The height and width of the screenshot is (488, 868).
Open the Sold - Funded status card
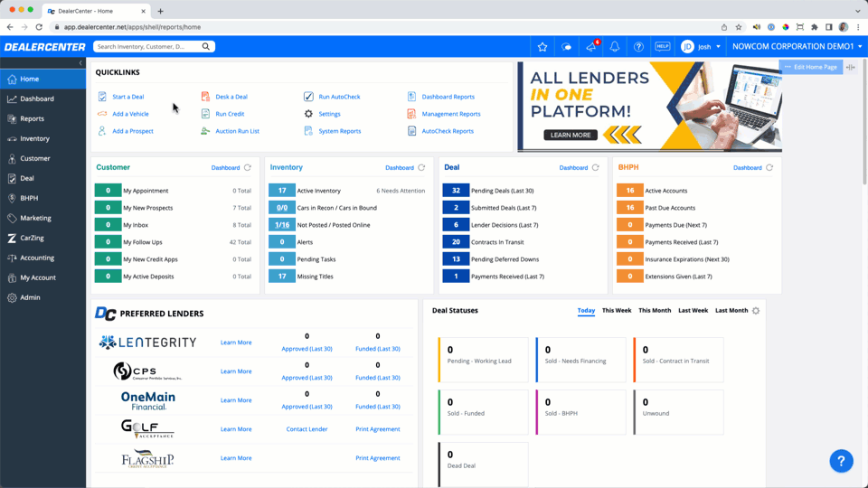point(483,412)
